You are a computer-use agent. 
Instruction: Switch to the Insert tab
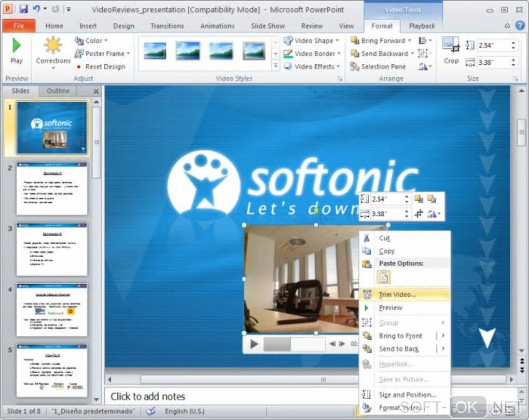coord(88,26)
